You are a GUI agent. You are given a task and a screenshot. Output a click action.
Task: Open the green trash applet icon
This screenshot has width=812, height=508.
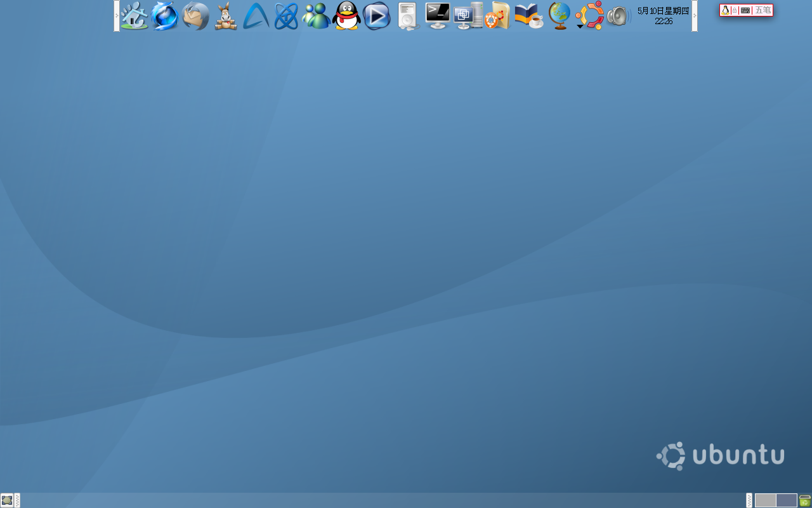point(805,500)
